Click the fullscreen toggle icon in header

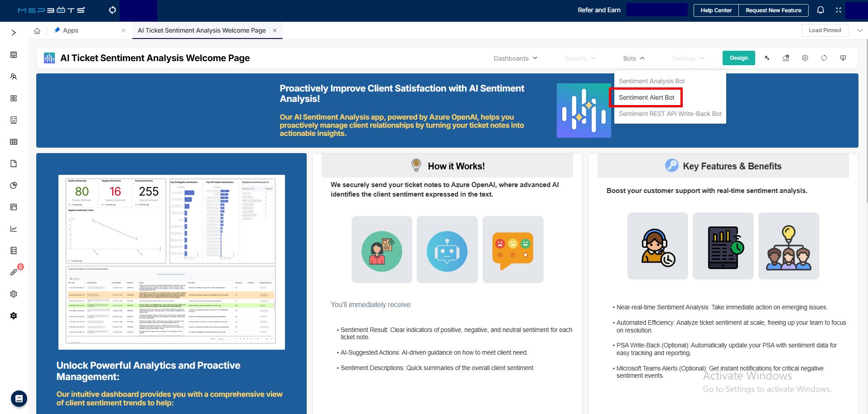pos(839,10)
